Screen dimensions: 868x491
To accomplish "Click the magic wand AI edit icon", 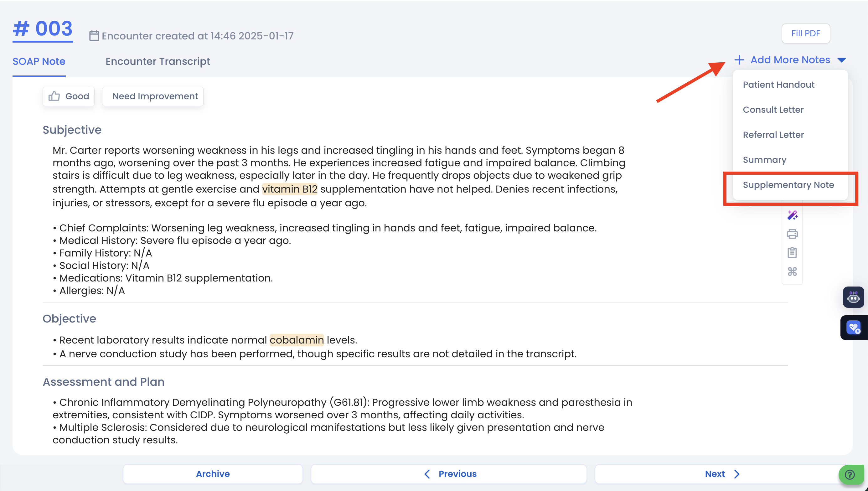I will [x=792, y=215].
